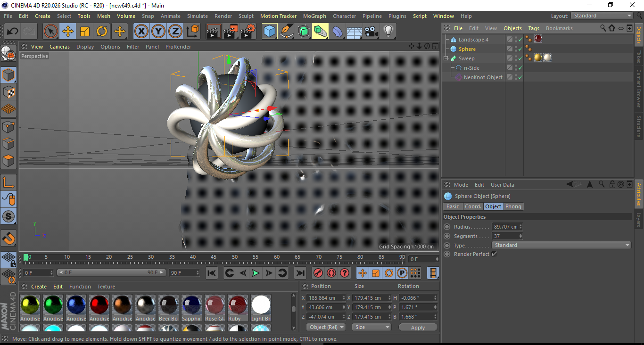Switch to the Coord. tab
The width and height of the screenshot is (644, 345).
coord(473,206)
